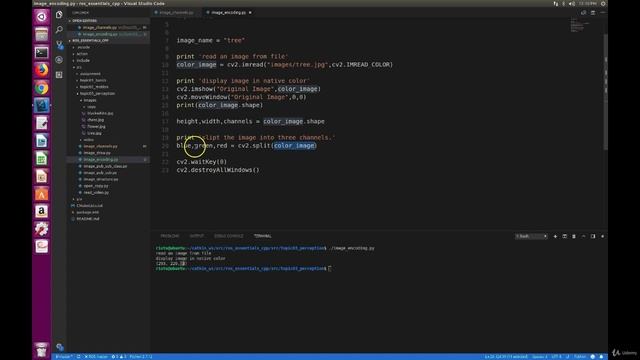Switch to the image_channels.py editor tab
Screen dimensions: 640x360
(176, 13)
